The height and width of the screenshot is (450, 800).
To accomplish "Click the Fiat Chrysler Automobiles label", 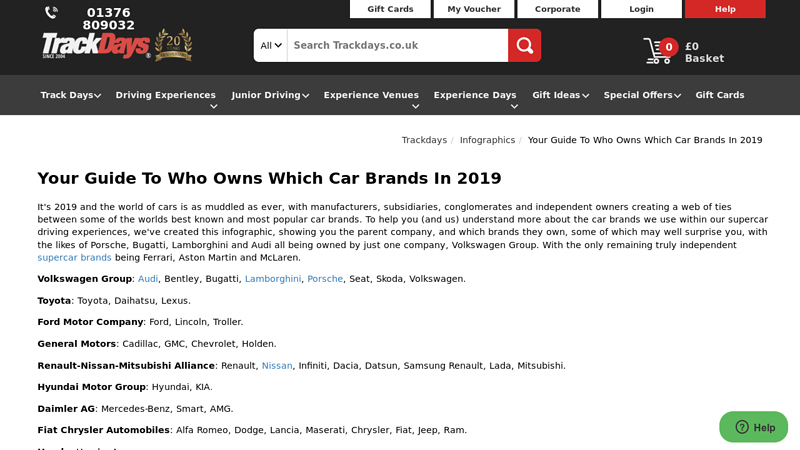I will pos(104,430).
